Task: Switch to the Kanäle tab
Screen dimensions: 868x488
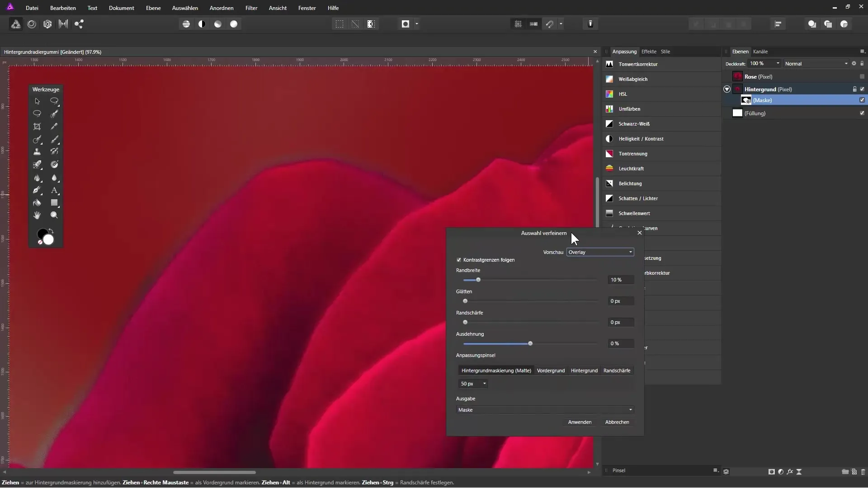Action: [x=760, y=52]
